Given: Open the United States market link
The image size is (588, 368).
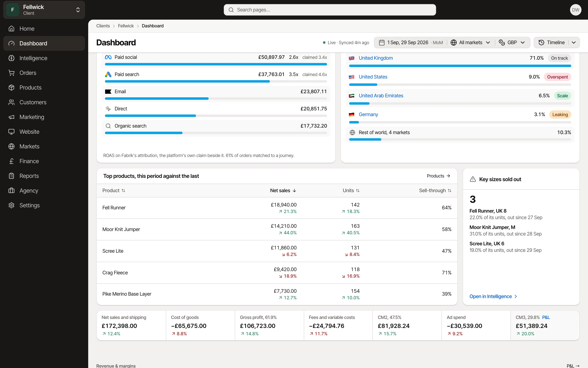Looking at the screenshot, I should (373, 77).
